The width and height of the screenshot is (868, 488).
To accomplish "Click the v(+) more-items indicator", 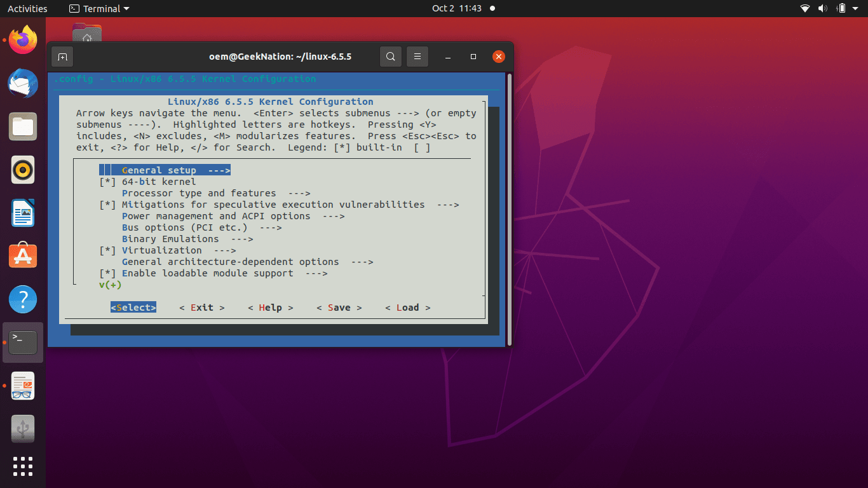I will point(110,285).
